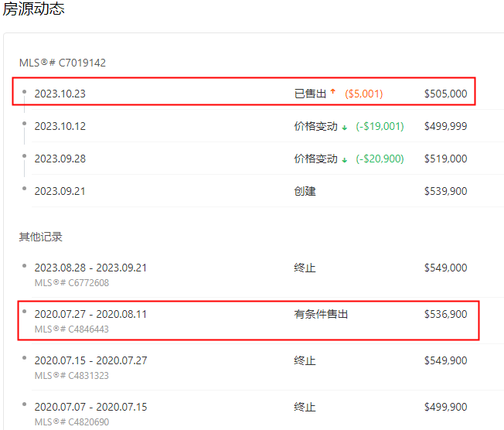Select the bullet dot beside 2023.08.28 - 2023.09.21
This screenshot has height=430, width=504.
[24, 265]
